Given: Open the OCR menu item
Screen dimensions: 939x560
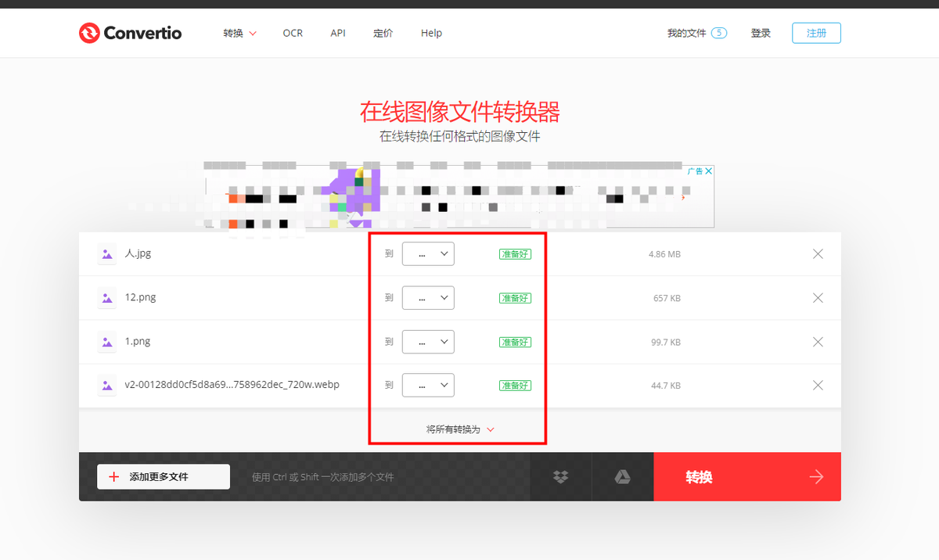Looking at the screenshot, I should [293, 33].
